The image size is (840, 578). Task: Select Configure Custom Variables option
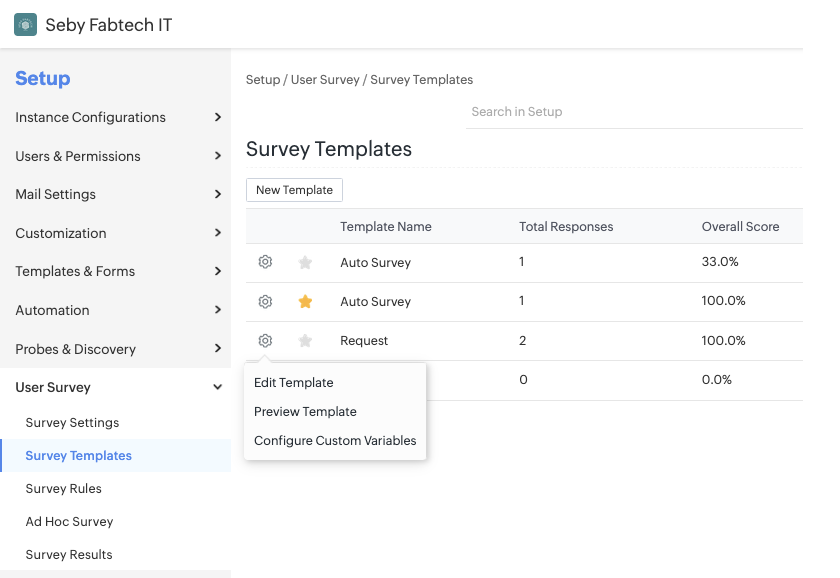[x=335, y=440]
